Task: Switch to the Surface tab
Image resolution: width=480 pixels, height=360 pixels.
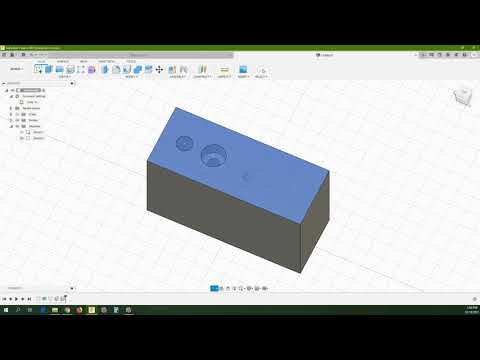Action: pos(63,61)
